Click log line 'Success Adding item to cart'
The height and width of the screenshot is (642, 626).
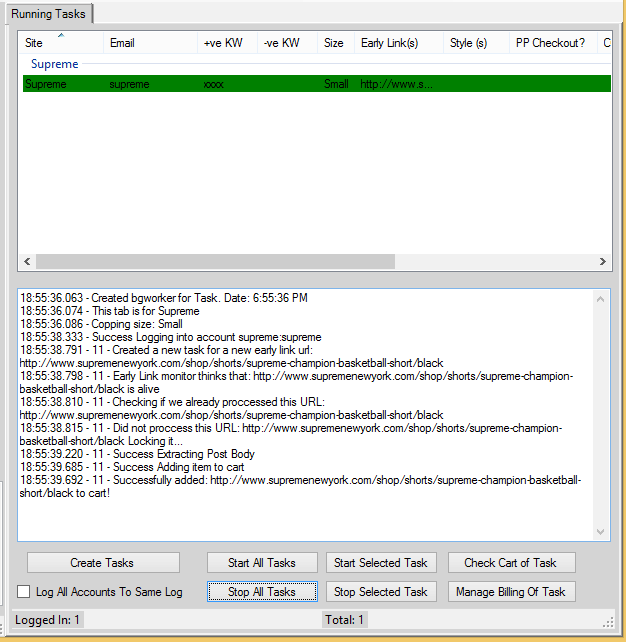coord(132,467)
